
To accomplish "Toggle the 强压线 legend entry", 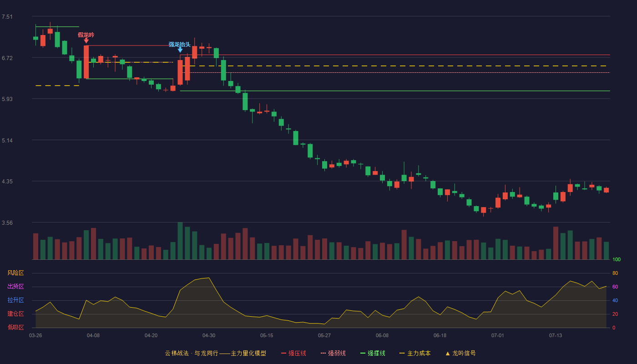I will pyautogui.click(x=293, y=353).
